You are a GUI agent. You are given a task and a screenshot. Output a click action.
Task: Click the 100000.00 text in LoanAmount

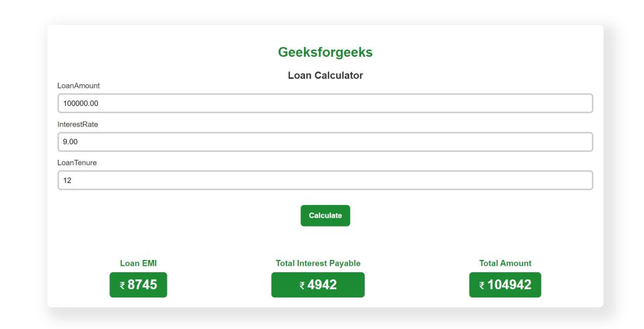point(81,104)
